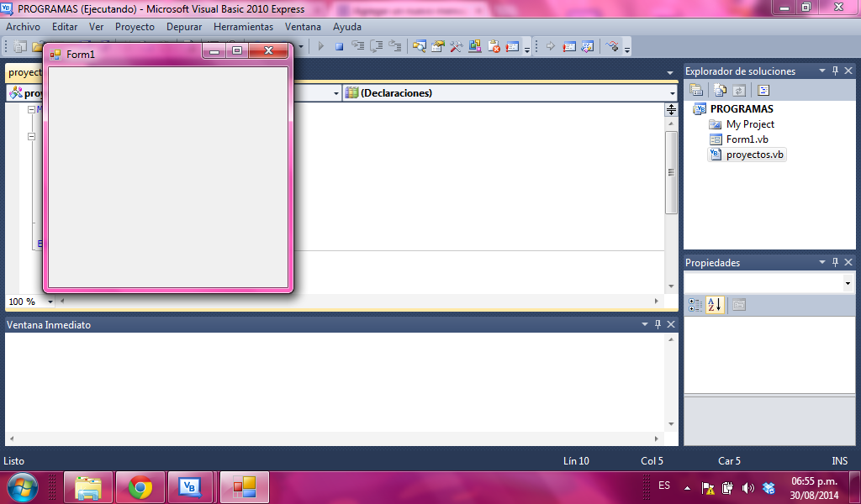Select Form1.vb in Solution Explorer
Image resolution: width=861 pixels, height=504 pixels.
(747, 139)
